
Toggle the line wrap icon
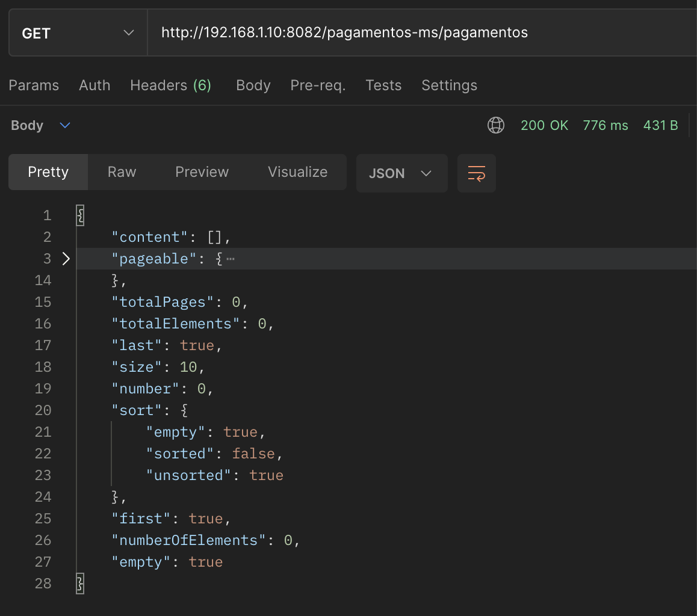pyautogui.click(x=477, y=173)
